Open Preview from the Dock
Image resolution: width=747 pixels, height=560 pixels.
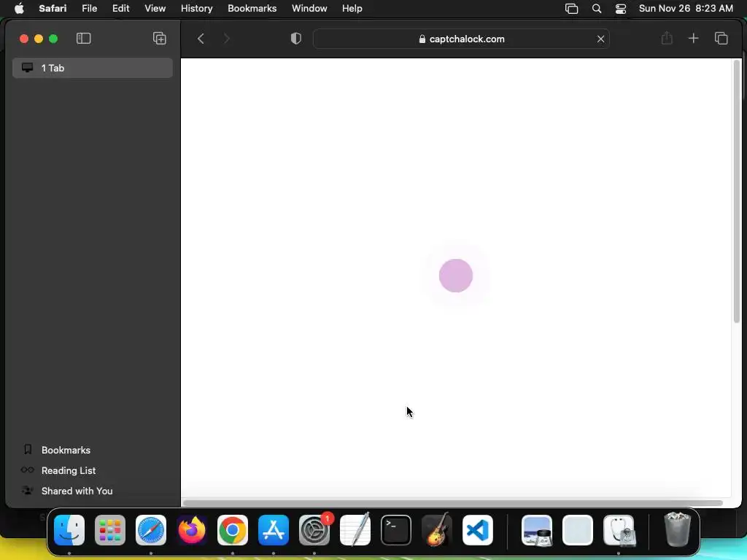tap(537, 530)
